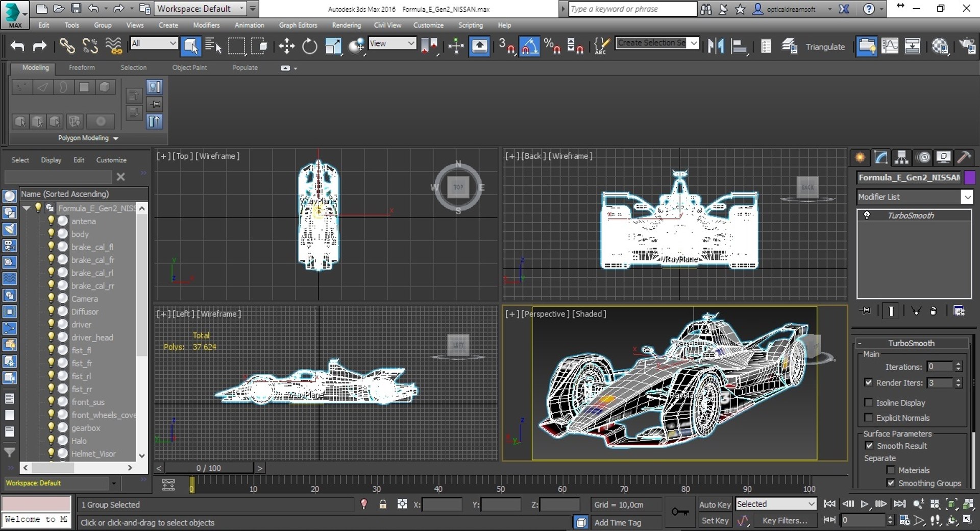Image resolution: width=980 pixels, height=531 pixels.
Task: Toggle the Selection Lock padlock icon
Action: point(383,504)
